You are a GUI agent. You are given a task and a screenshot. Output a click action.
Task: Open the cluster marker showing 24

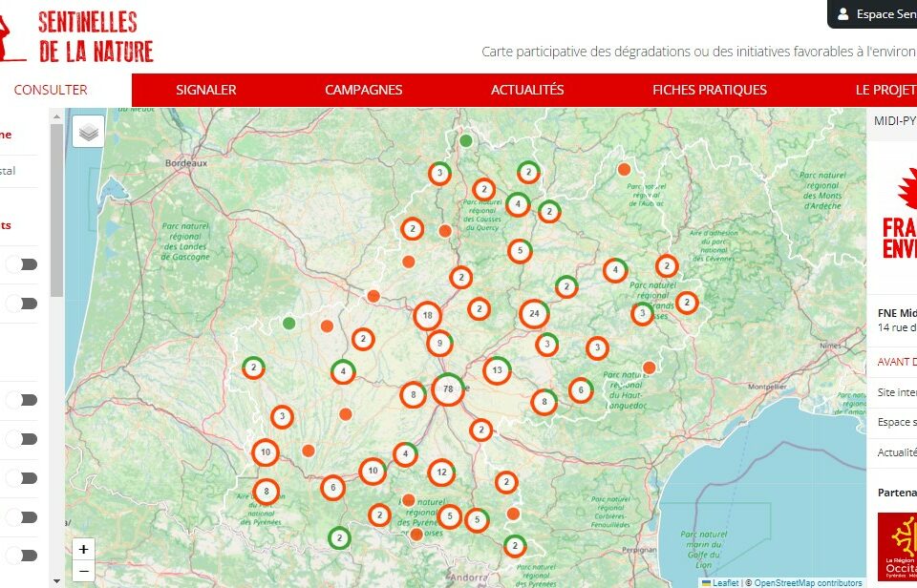534,313
